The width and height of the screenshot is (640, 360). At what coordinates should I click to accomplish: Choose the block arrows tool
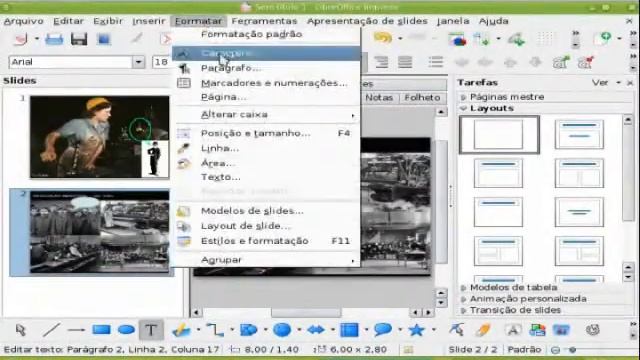316,330
